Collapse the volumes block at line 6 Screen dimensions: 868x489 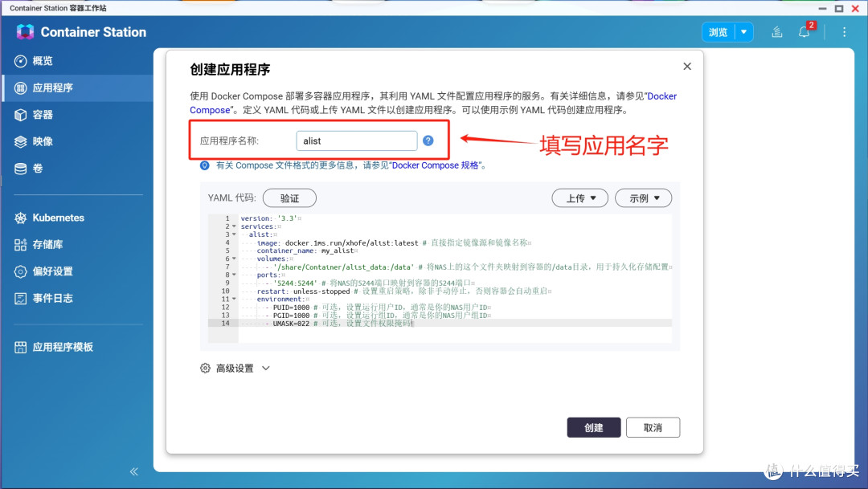click(234, 259)
